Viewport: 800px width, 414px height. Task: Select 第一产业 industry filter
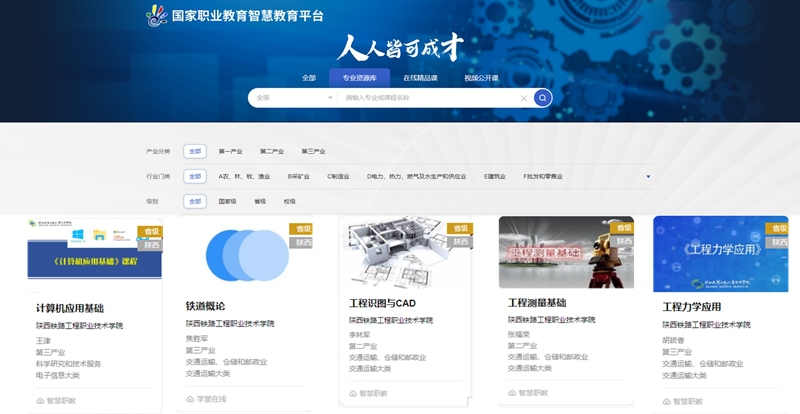[230, 151]
